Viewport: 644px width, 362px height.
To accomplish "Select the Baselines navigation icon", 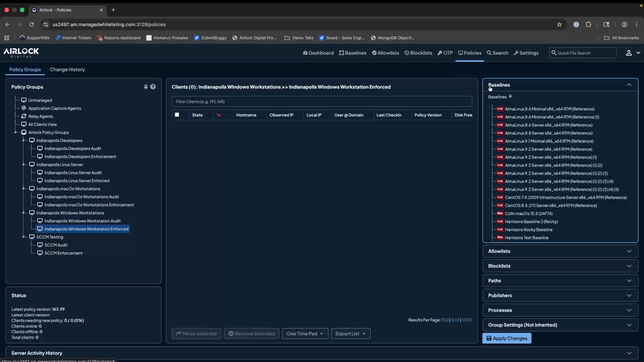I will [341, 53].
